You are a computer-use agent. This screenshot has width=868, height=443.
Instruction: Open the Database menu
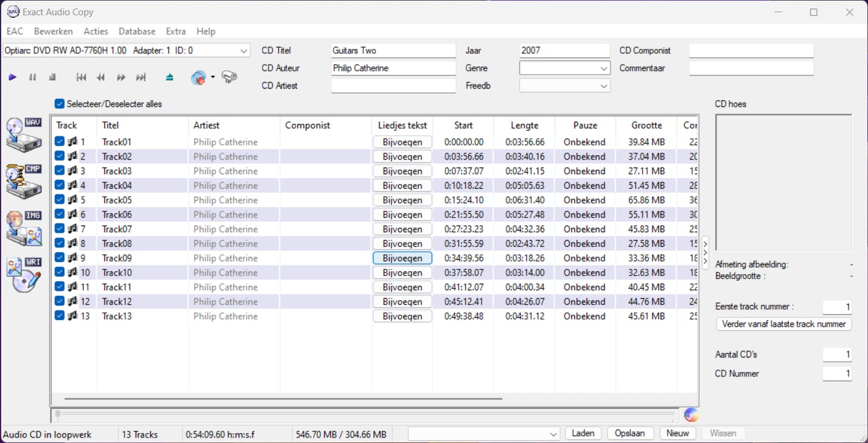click(x=137, y=31)
